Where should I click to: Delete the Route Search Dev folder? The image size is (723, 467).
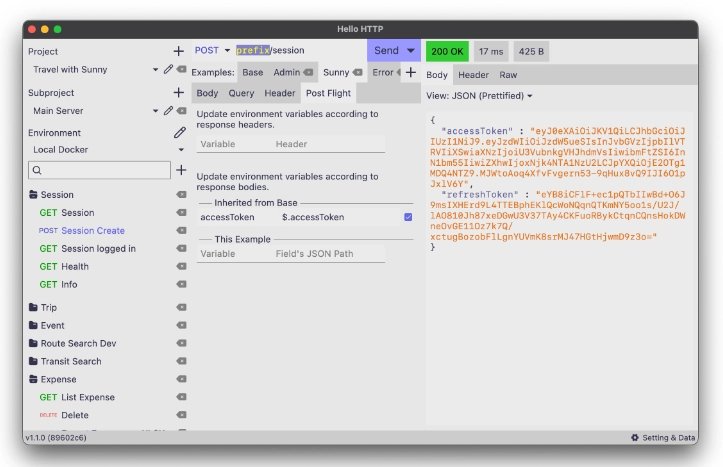[182, 343]
